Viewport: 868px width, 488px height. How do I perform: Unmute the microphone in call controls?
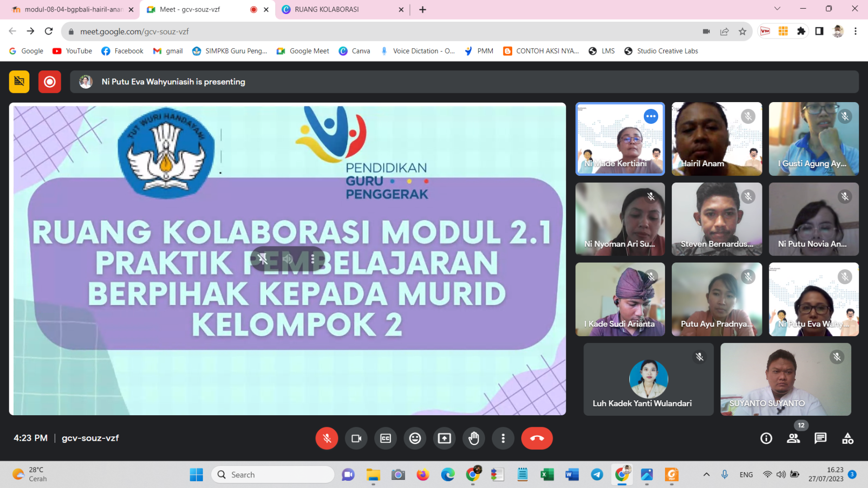326,438
